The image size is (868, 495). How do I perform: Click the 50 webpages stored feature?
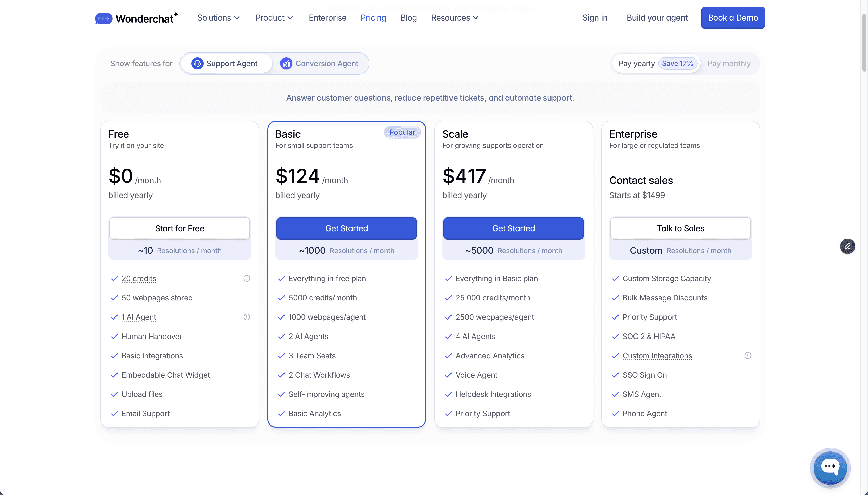(x=157, y=298)
